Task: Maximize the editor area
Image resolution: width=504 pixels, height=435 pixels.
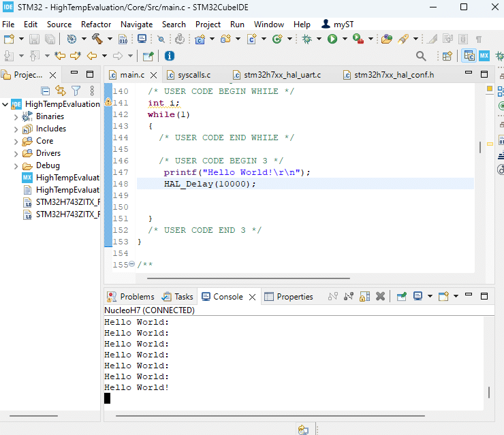Action: (484, 74)
